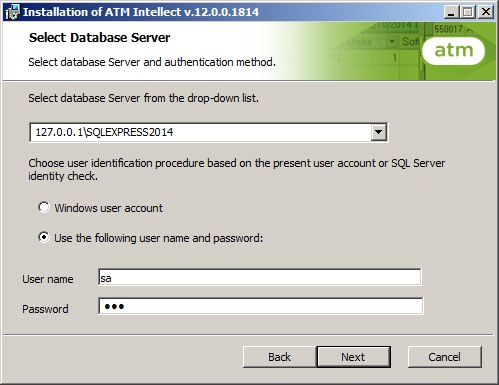
Task: Click the 'User name' label
Action: pyautogui.click(x=48, y=279)
